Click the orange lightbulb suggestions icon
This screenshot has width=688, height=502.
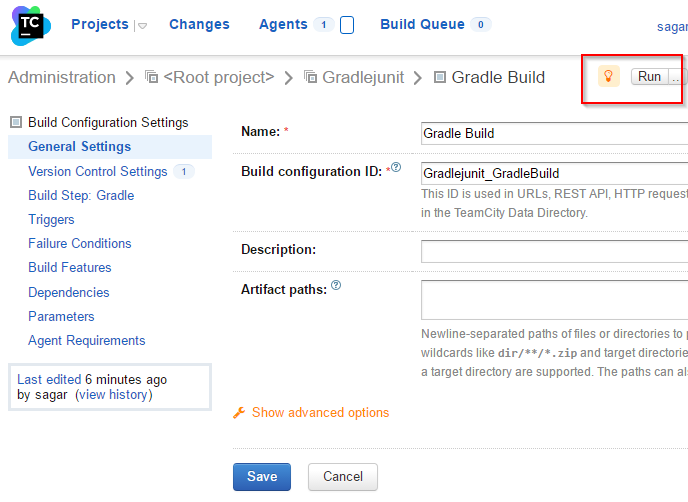click(609, 76)
